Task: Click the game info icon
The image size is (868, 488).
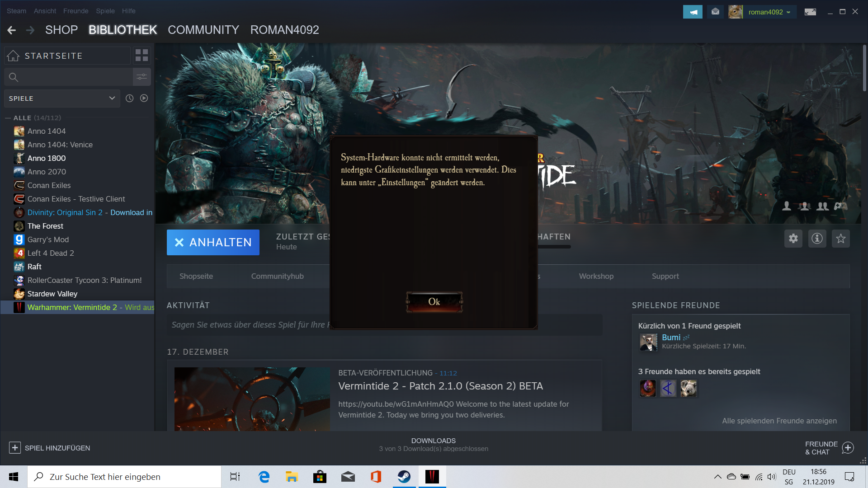Action: pyautogui.click(x=817, y=239)
